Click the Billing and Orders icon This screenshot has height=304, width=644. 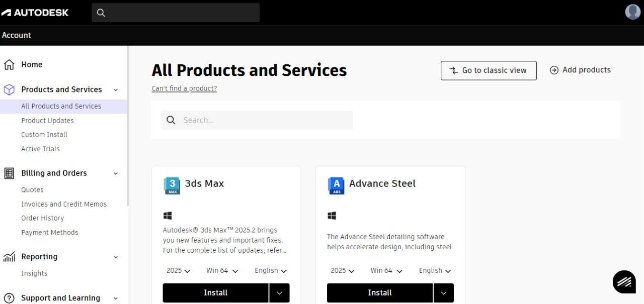9,173
